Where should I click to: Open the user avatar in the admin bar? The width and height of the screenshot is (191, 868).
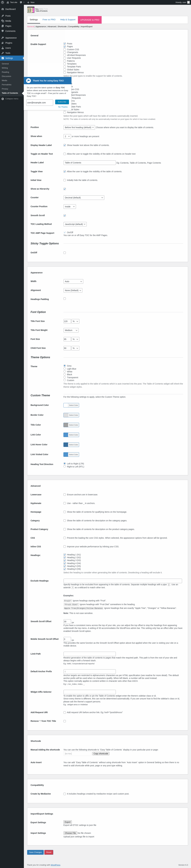[188, 2]
